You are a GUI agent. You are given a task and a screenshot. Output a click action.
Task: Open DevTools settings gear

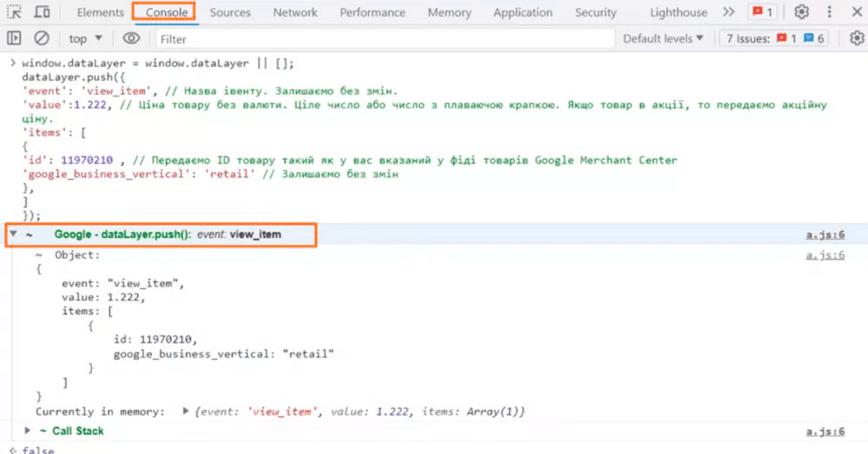click(801, 11)
